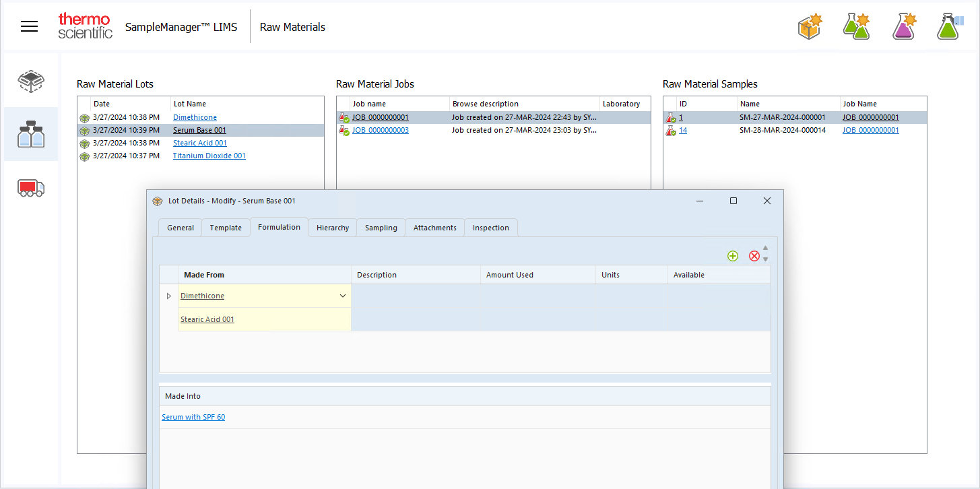This screenshot has width=980, height=489.
Task: Open the Made From dropdown for Dimethicone
Action: [342, 296]
